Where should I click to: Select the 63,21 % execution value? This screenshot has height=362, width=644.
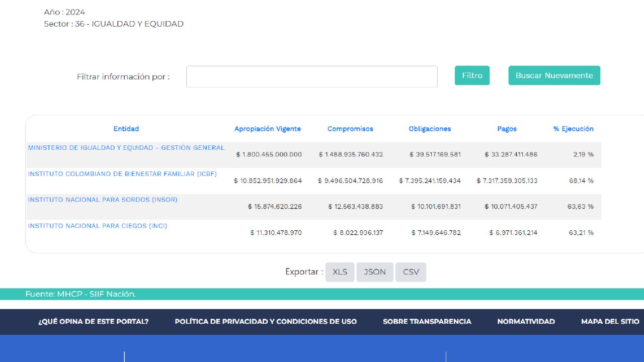pyautogui.click(x=582, y=233)
